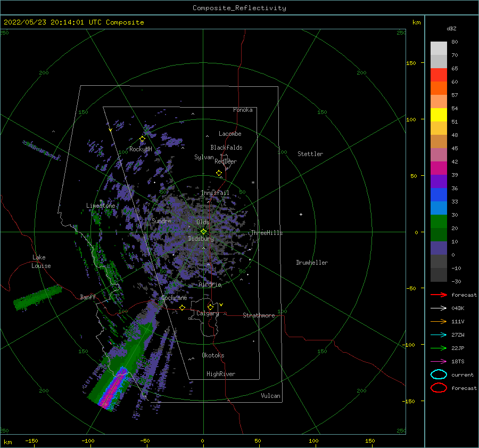479x448 pixels.
Task: Click the magenta 42 dBZ color swatch
Action: tap(439, 168)
